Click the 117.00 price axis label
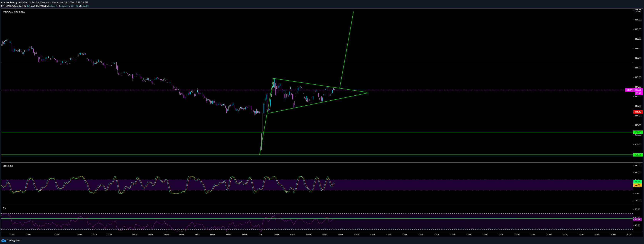Image resolution: width=644 pixels, height=244 pixels. pyautogui.click(x=638, y=58)
